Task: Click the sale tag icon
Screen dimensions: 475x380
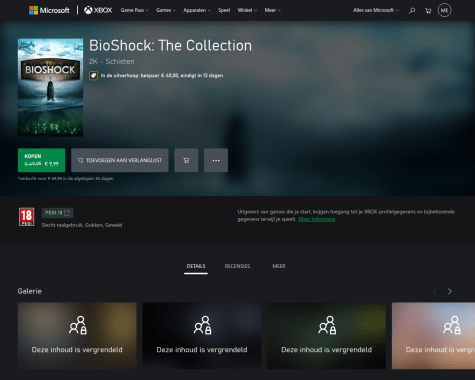Action: tap(93, 76)
